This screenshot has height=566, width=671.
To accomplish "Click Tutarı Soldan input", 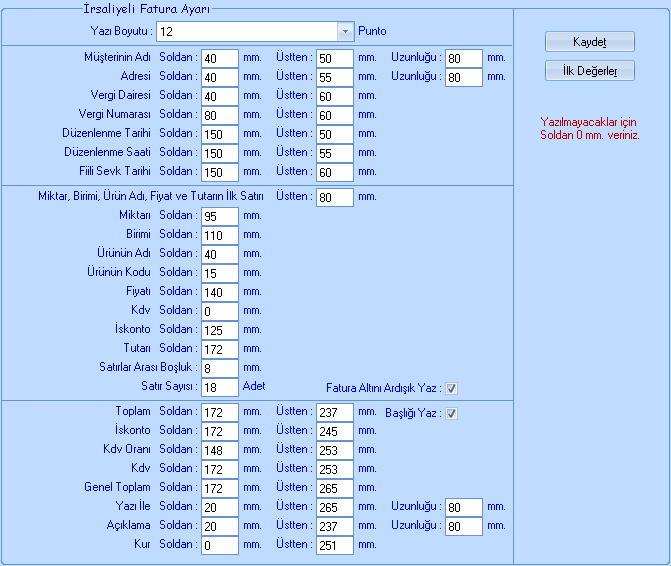I will (x=220, y=350).
